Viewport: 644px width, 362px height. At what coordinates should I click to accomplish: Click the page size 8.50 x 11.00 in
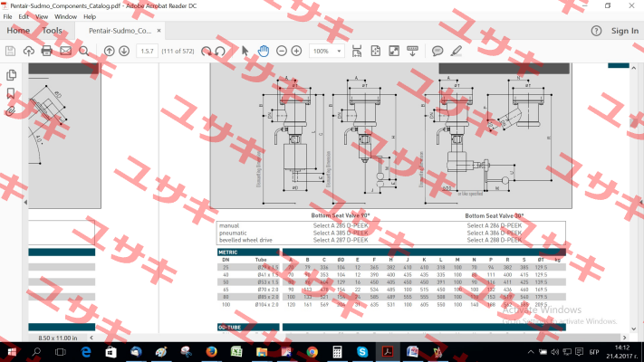58,338
